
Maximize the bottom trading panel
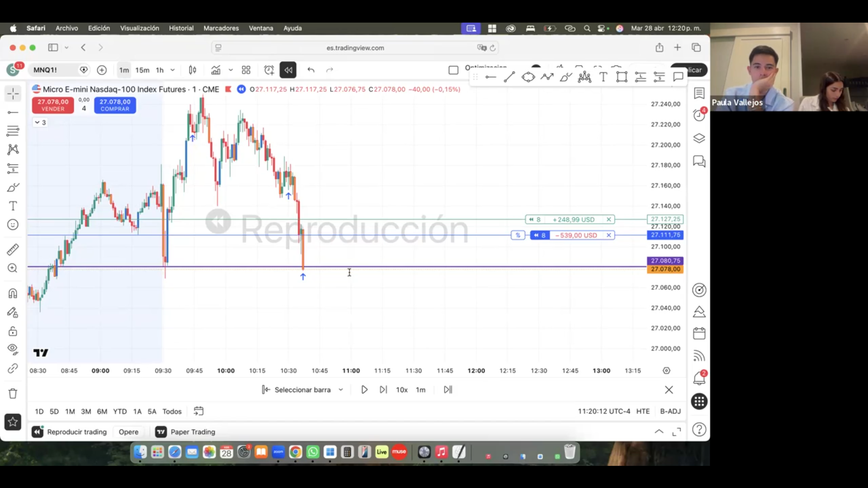[677, 432]
